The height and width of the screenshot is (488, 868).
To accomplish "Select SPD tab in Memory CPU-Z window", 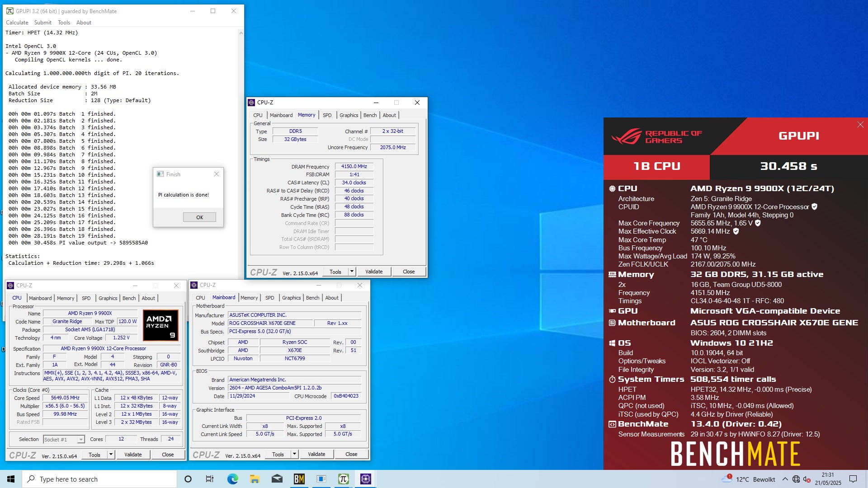I will click(327, 115).
